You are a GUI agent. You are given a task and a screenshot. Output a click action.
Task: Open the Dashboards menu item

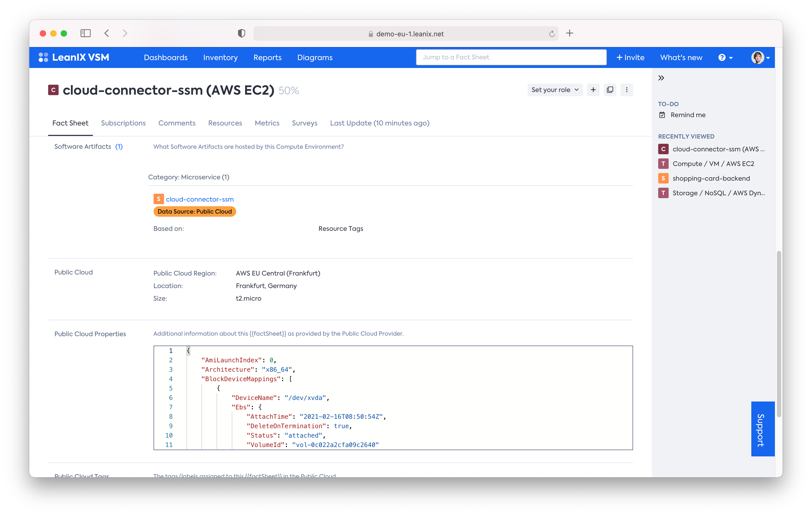(x=165, y=57)
